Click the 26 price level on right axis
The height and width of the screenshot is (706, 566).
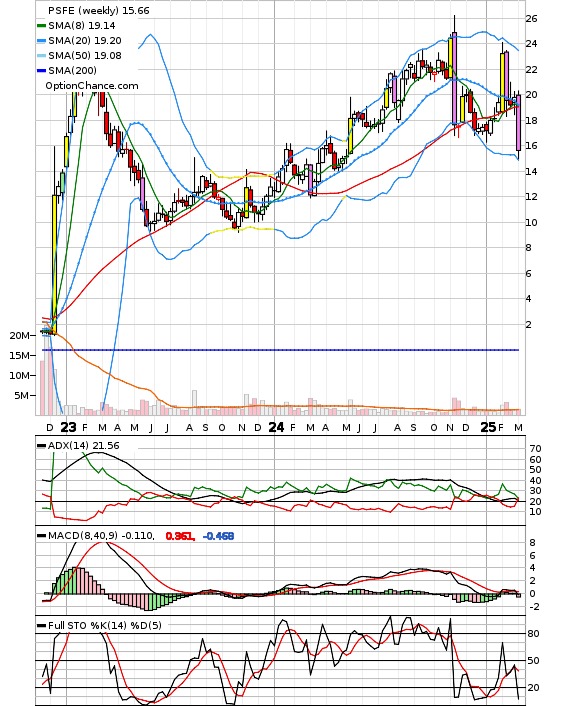pos(531,18)
